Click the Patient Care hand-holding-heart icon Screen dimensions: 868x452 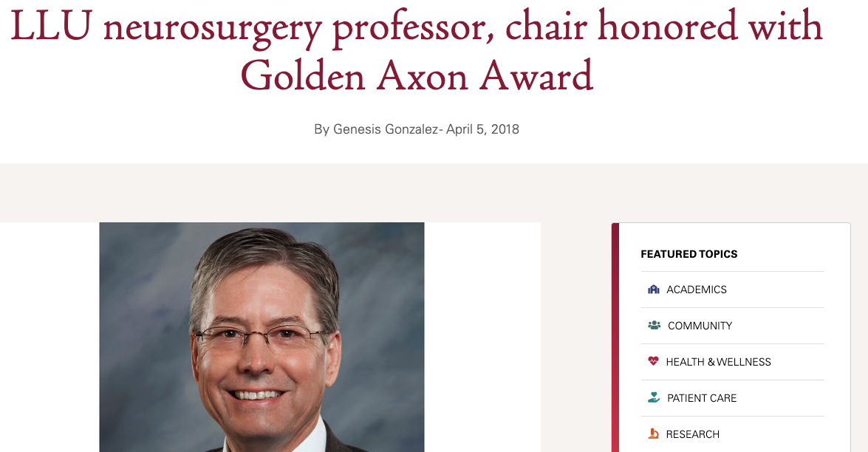(653, 397)
